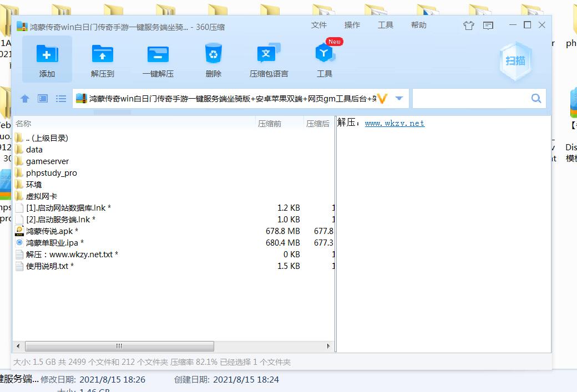Sort by the Name (名称) column header
The image size is (577, 392).
[23, 124]
